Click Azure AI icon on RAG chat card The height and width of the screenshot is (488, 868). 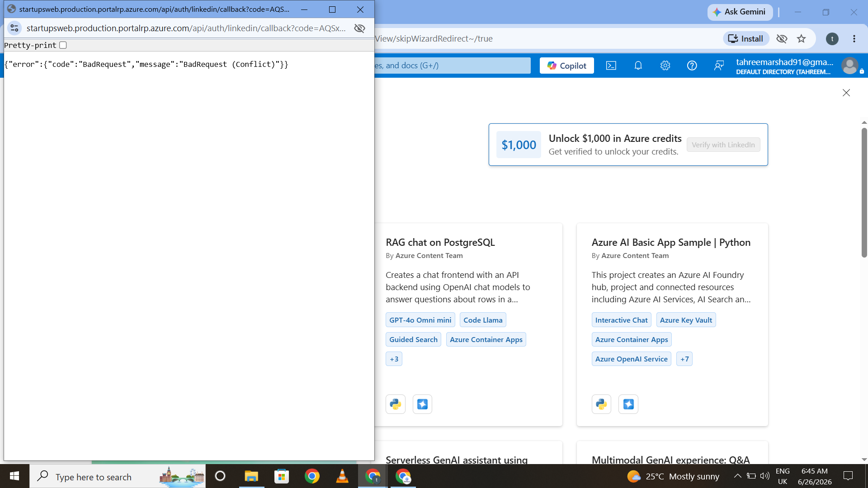click(422, 404)
